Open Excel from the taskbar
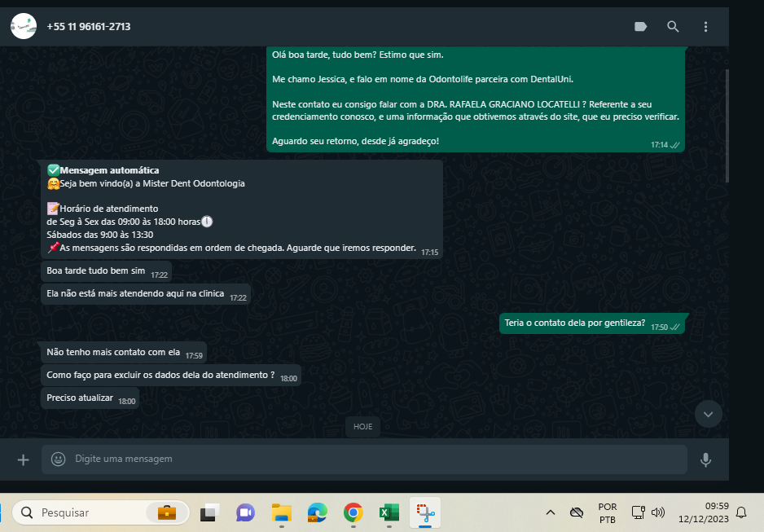The image size is (764, 532). click(389, 512)
